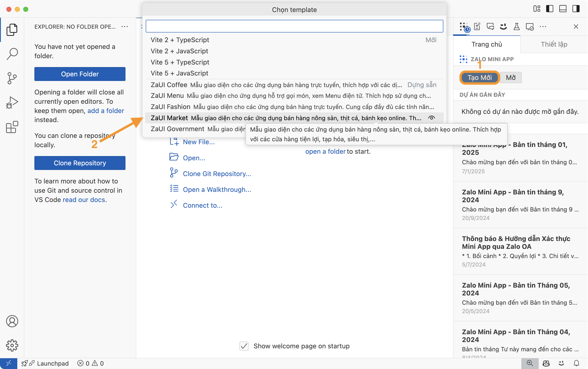Viewport: 588px width, 369px height.
Task: Pick the ZaUI Government template
Action: [x=195, y=129]
